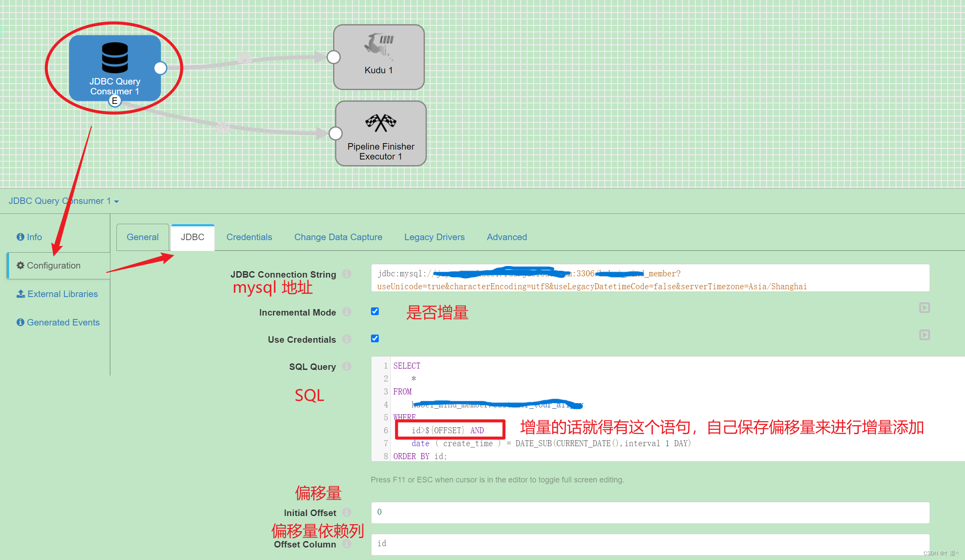Open the Info section
Image resolution: width=965 pixels, height=560 pixels.
tap(29, 237)
